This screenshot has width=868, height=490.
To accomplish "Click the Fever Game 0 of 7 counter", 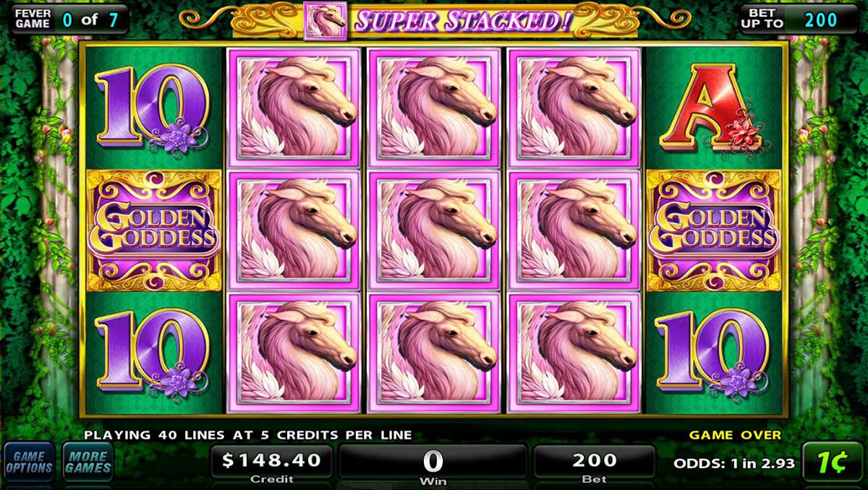I will pos(69,19).
